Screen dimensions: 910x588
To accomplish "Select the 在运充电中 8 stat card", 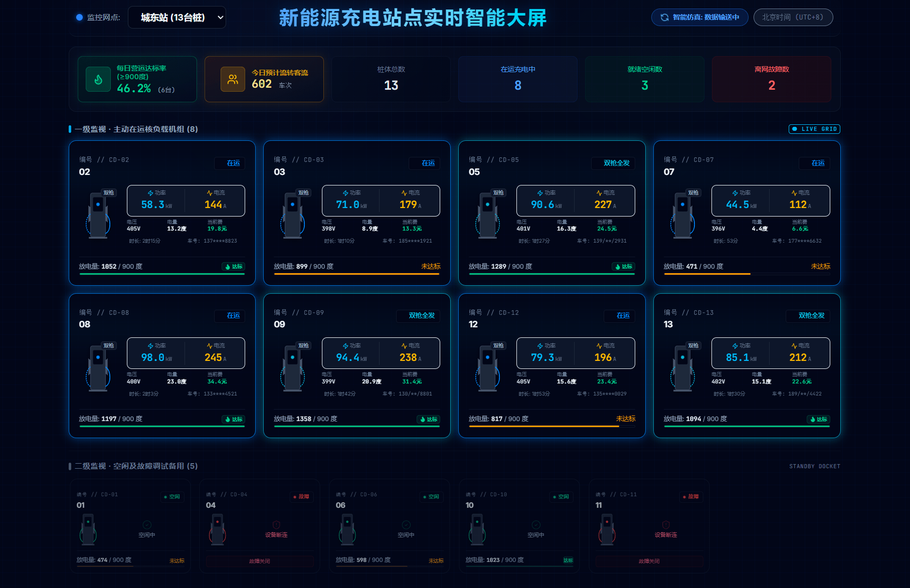I will (518, 79).
